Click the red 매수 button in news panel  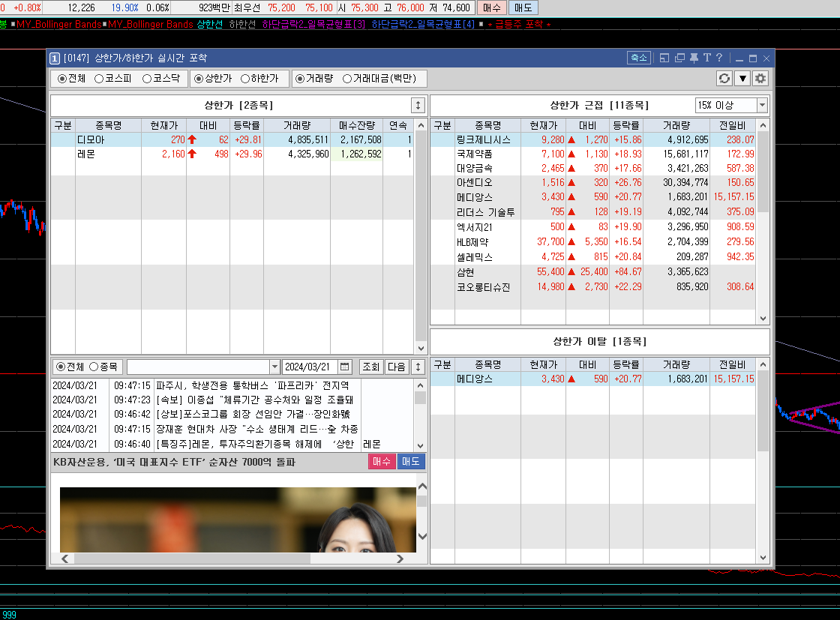382,462
